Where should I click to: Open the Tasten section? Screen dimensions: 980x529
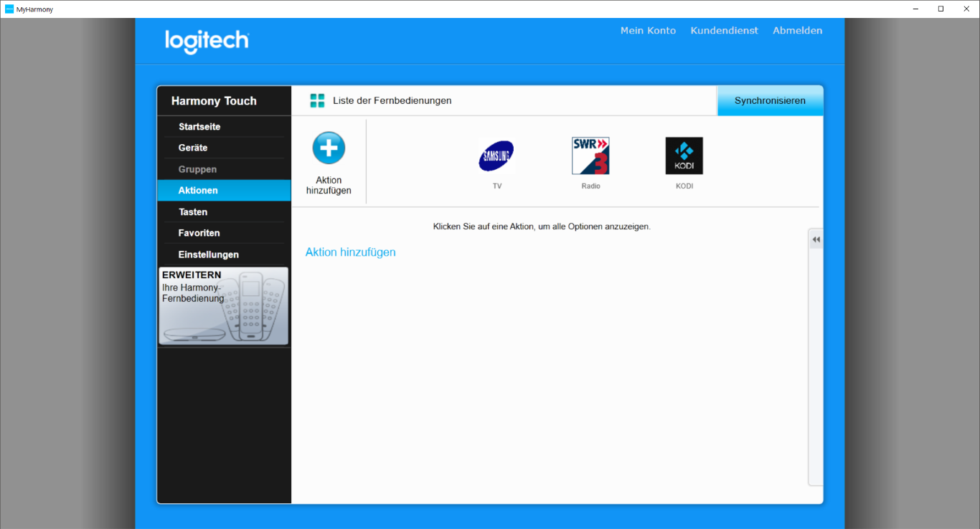click(224, 212)
